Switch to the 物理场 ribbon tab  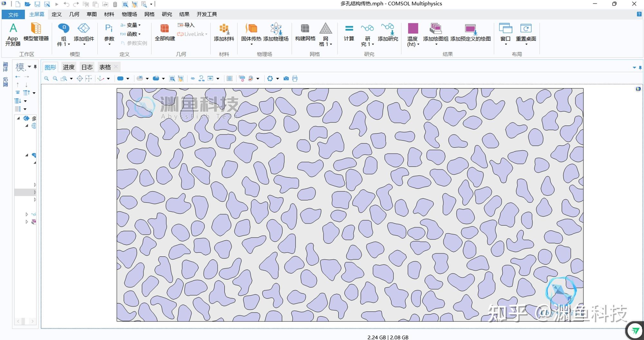coord(129,14)
